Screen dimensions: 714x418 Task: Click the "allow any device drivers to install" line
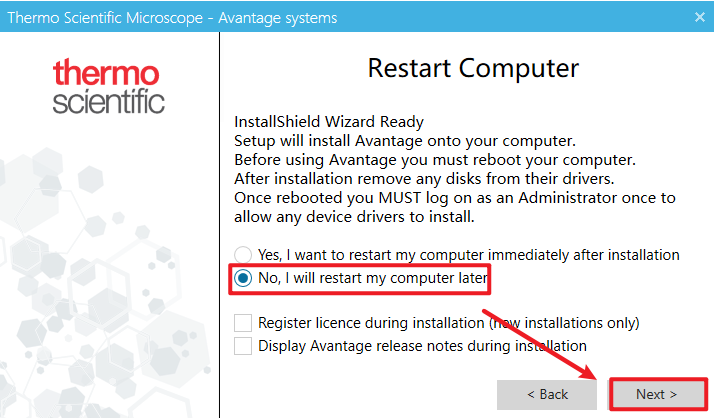(354, 217)
